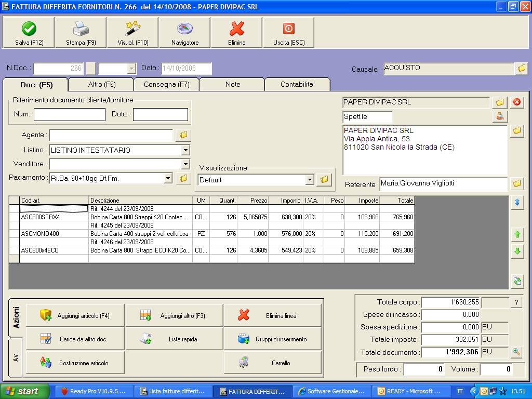
Task: Expand the dropdown next to N.Doc. field
Action: pyautogui.click(x=131, y=69)
